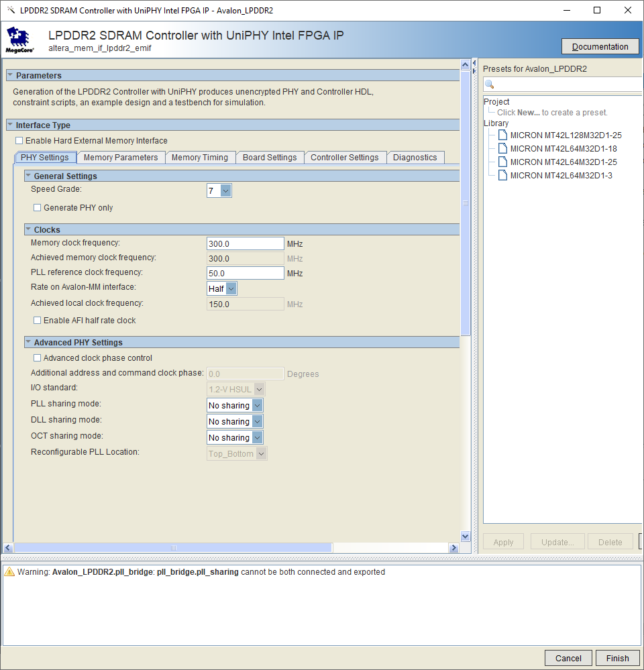
Task: Click the presets search input field
Action: [x=564, y=85]
